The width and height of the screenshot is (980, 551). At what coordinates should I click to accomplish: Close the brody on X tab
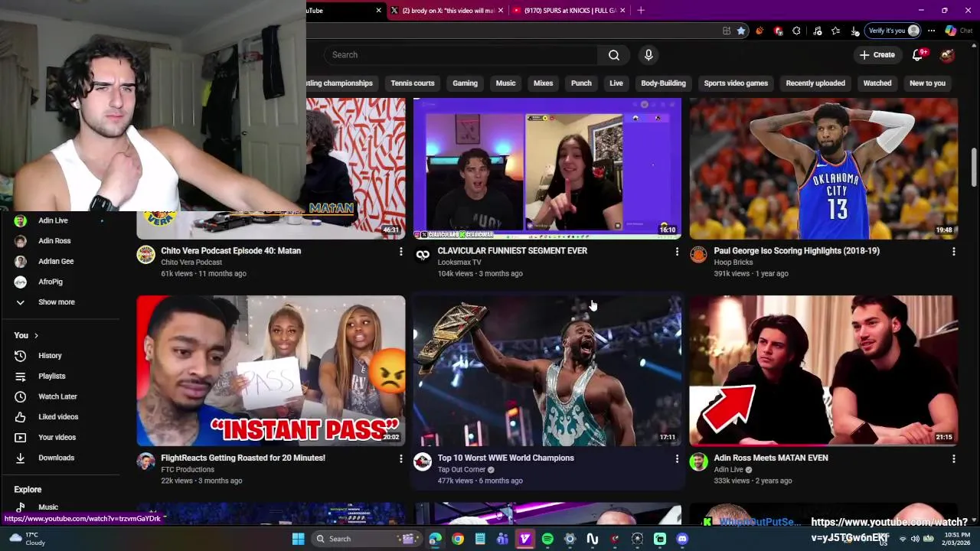pos(501,11)
